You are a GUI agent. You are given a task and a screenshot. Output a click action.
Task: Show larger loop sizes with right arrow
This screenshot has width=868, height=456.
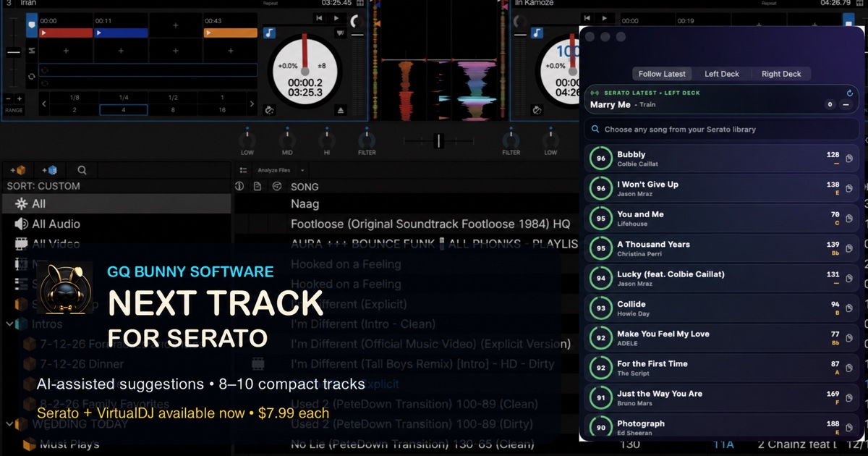[x=252, y=104]
